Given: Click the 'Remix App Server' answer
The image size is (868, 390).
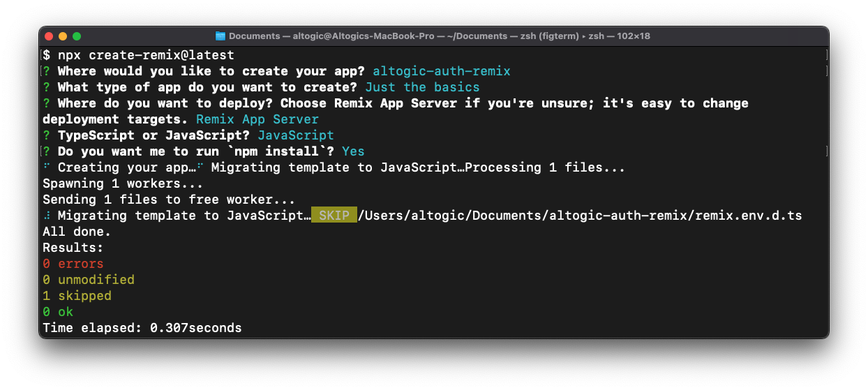Looking at the screenshot, I should 257,119.
